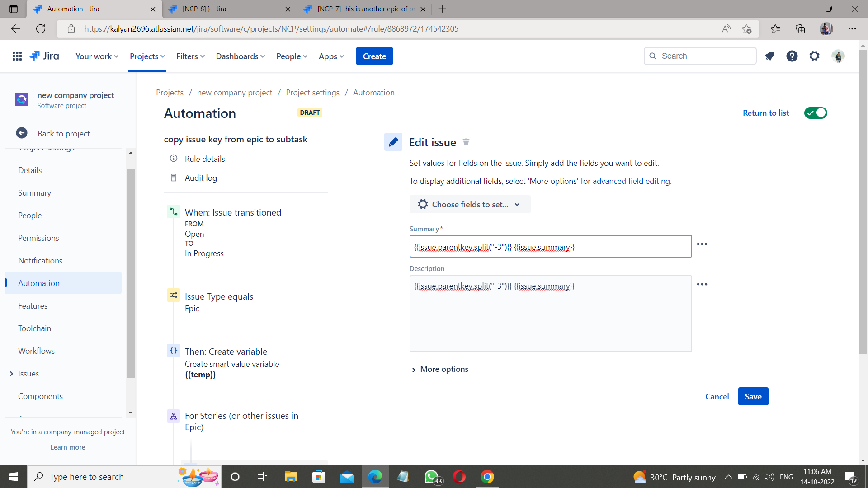The width and height of the screenshot is (868, 488).
Task: Open the Description field three-dots menu
Action: point(702,284)
